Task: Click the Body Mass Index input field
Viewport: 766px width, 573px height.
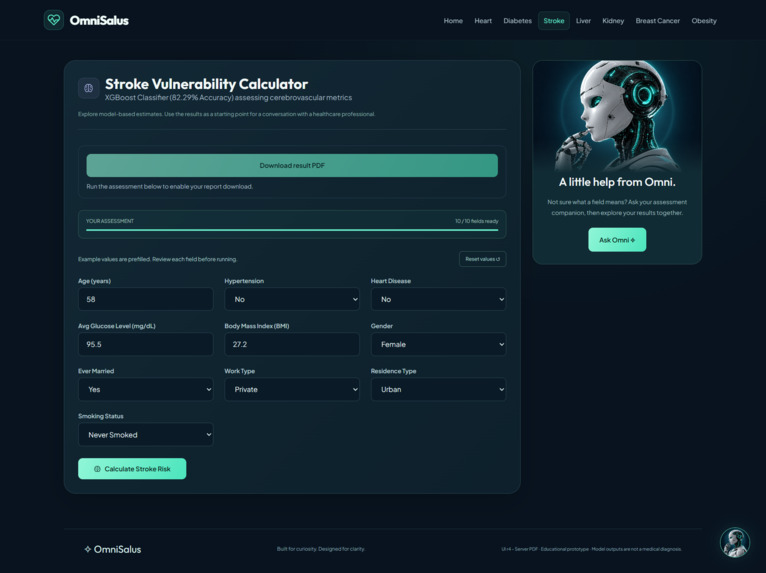Action: coord(292,344)
